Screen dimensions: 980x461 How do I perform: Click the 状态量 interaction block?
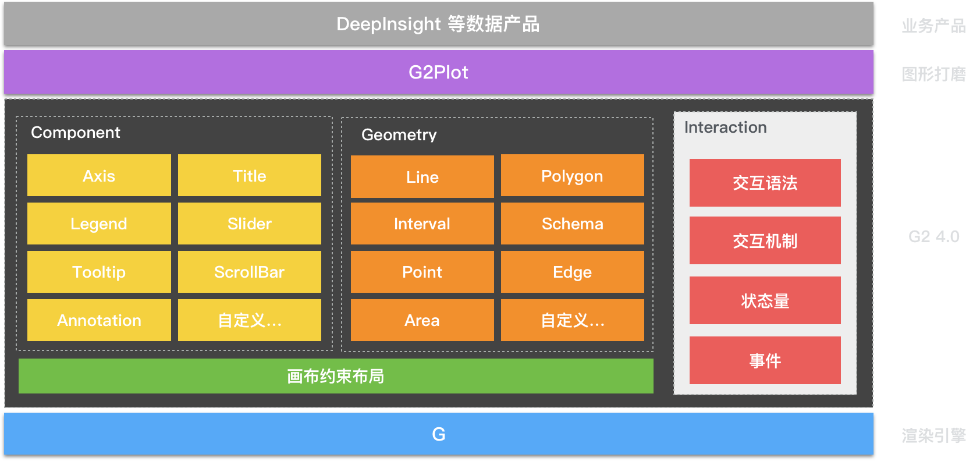(765, 300)
